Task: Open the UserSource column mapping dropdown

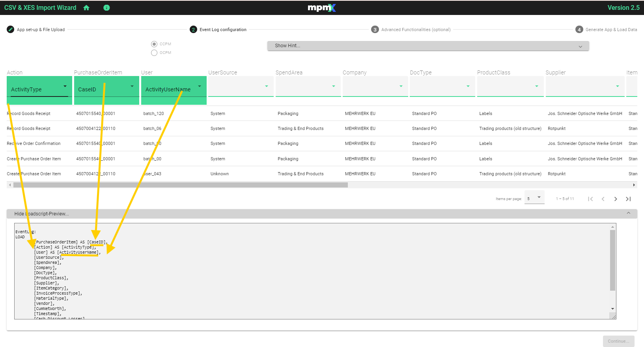Action: 241,87
